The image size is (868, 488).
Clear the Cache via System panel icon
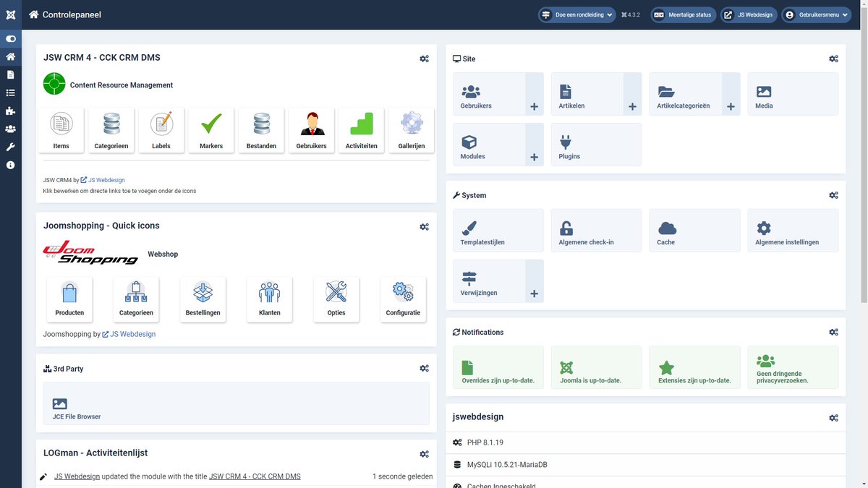[x=665, y=230]
